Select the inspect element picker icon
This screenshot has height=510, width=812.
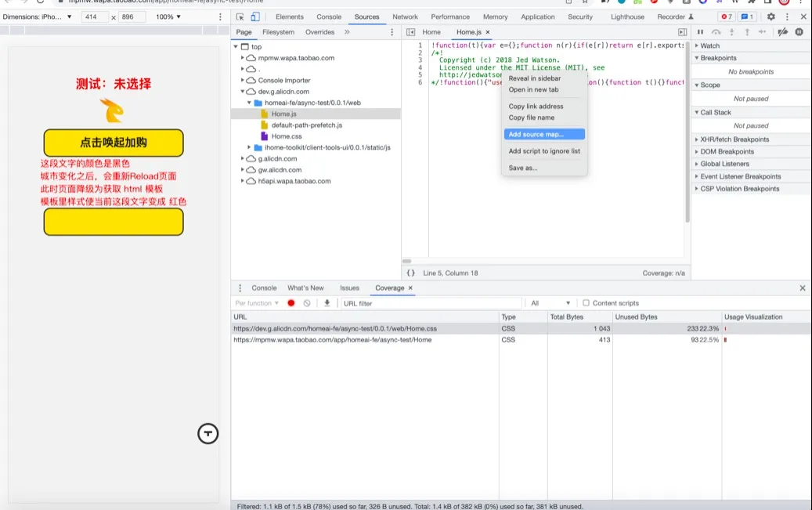[x=240, y=16]
